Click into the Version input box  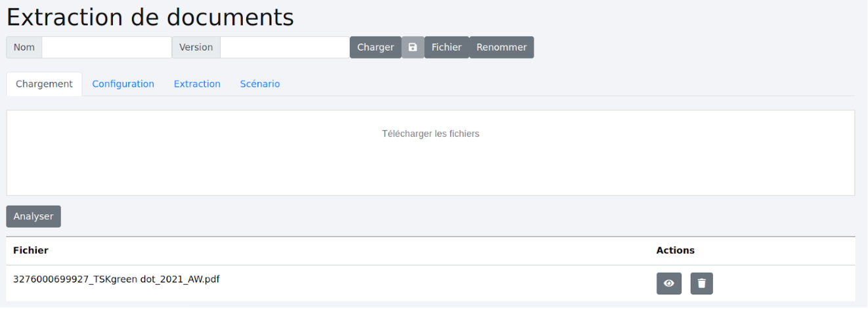pos(284,47)
